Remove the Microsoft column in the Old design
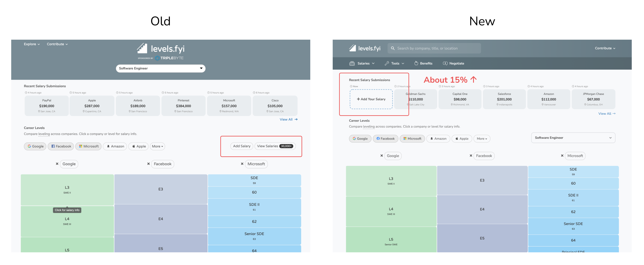This screenshot has height=265, width=644. point(242,164)
